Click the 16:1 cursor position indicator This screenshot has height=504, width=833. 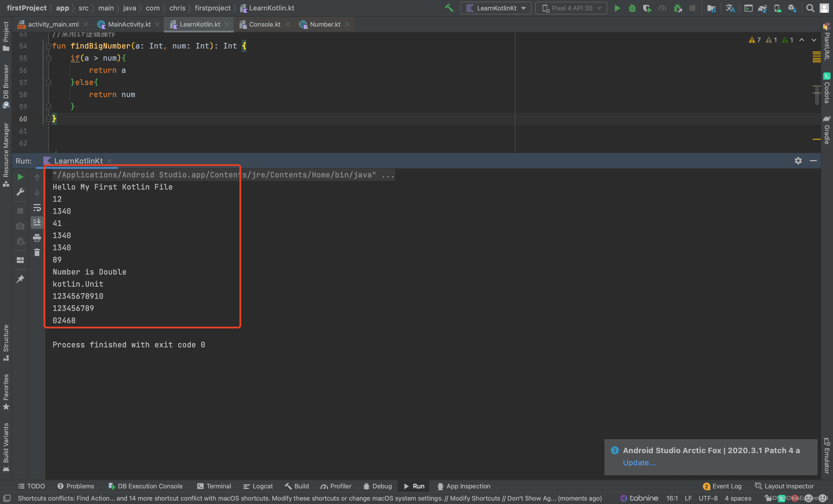(x=672, y=498)
